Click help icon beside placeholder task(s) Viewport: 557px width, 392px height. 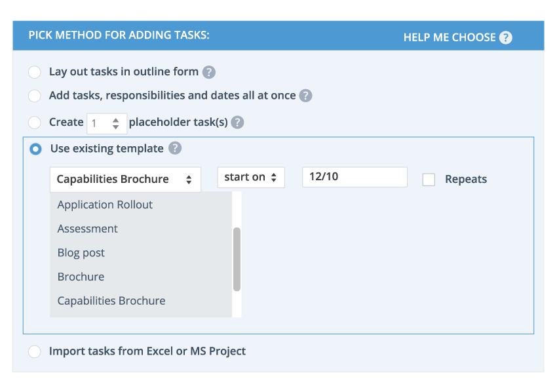point(237,123)
